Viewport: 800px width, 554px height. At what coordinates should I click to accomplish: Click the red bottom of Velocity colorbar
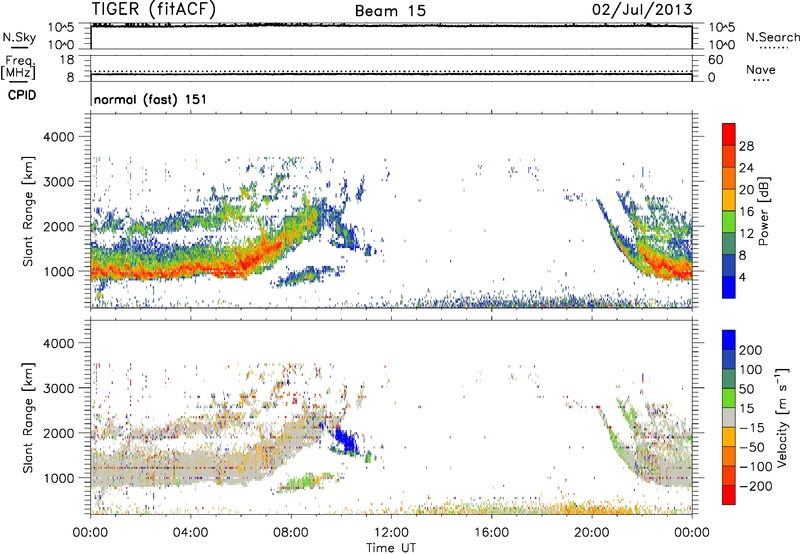click(729, 495)
